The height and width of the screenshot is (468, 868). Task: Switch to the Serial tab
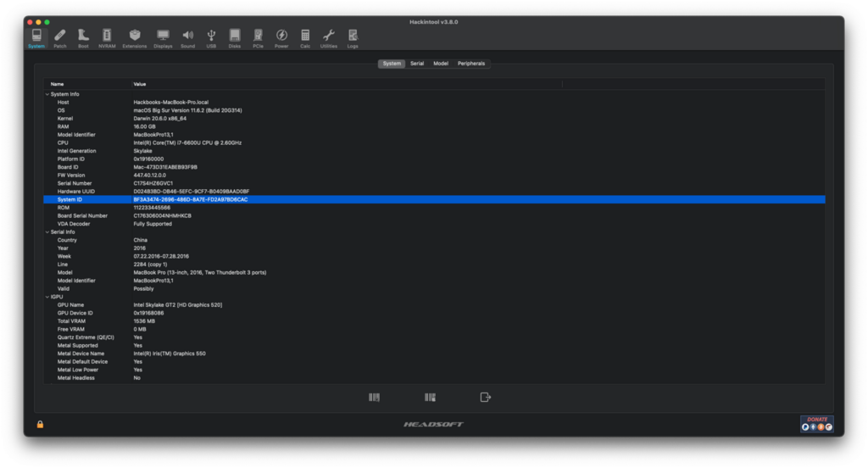[417, 64]
